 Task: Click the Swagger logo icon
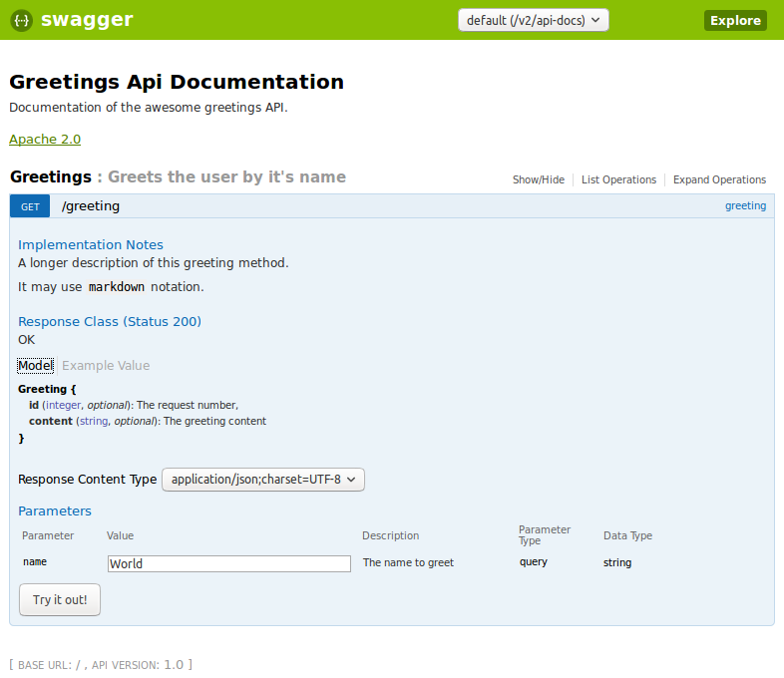pos(21,20)
